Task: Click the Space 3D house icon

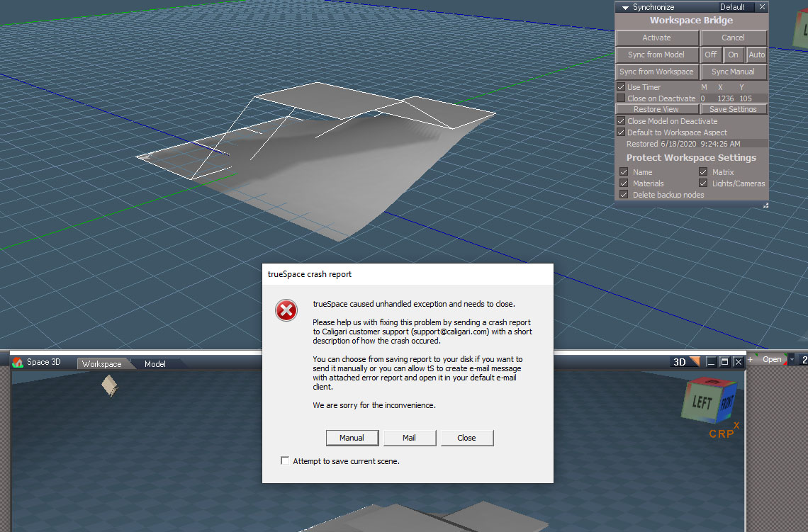Action: click(x=18, y=362)
